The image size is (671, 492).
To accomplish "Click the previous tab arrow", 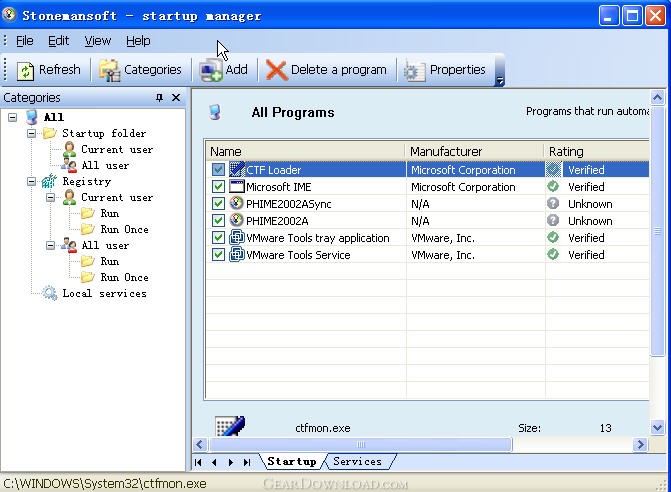I will pos(214,462).
